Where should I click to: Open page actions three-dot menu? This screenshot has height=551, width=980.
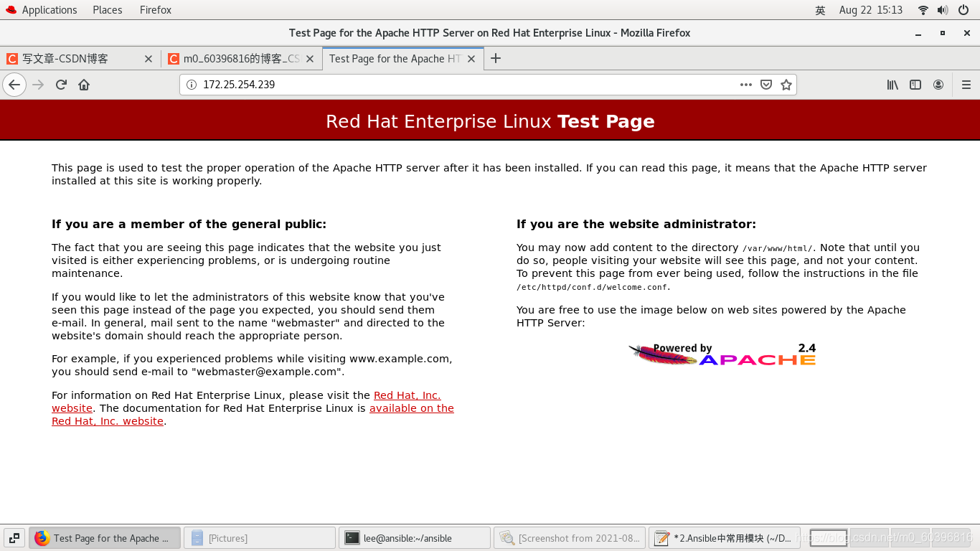746,85
